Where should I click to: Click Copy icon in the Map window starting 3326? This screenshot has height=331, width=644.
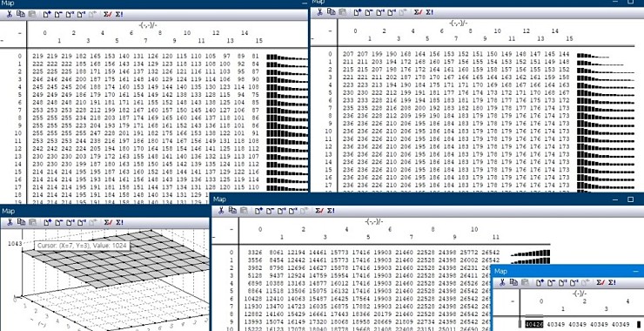[x=232, y=211]
